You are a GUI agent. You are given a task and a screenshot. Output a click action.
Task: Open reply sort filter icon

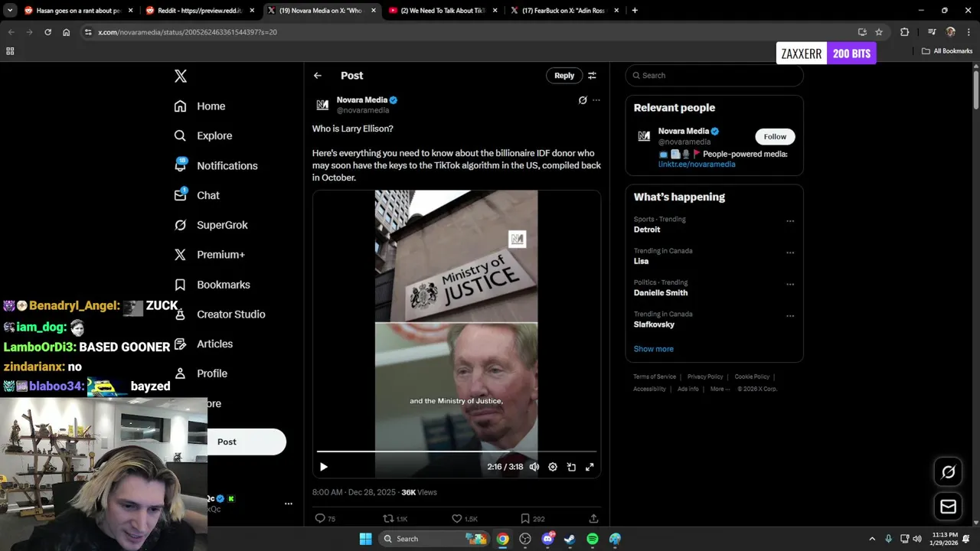pos(592,76)
